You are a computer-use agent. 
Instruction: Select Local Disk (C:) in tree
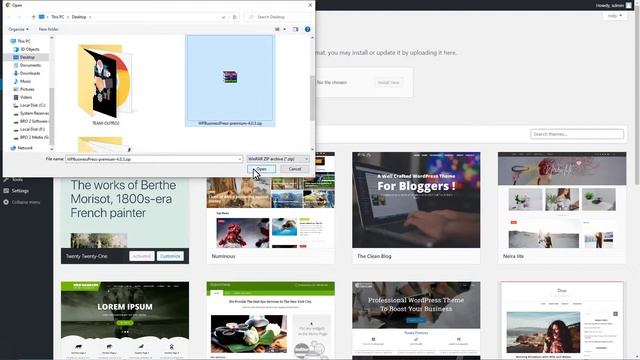[x=32, y=105]
